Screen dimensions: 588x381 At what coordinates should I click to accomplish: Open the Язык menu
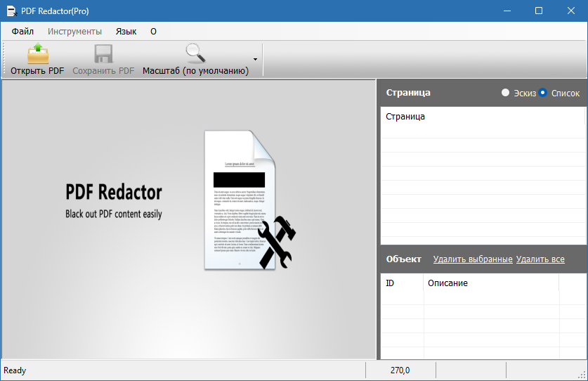[126, 31]
